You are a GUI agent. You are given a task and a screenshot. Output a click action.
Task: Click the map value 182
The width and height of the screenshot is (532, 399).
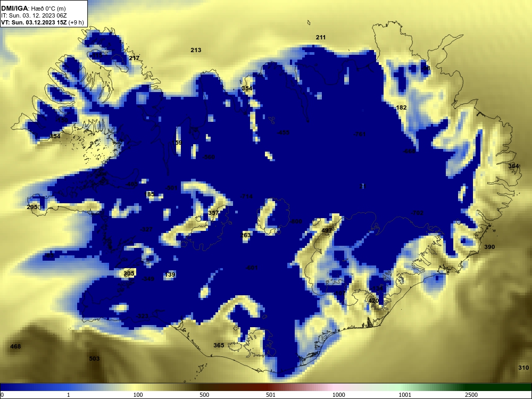401,107
